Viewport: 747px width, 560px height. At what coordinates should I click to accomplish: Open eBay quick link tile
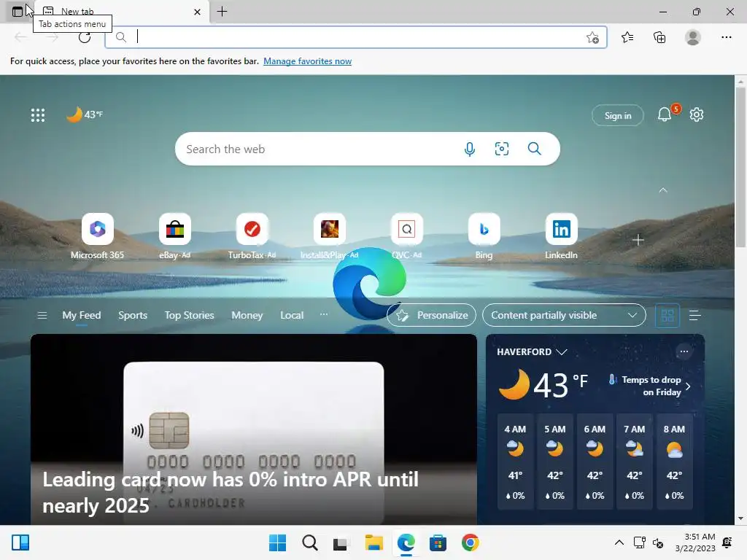[174, 236]
